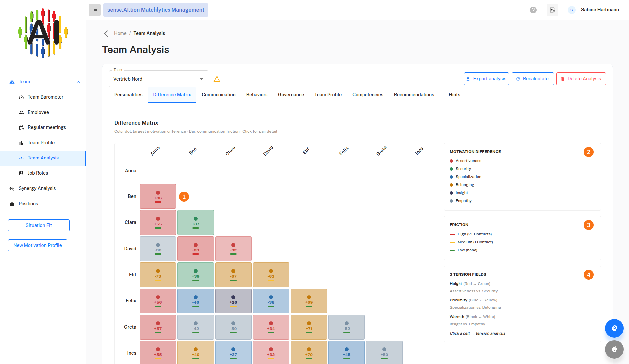Click the Job Roles badge icon
Image resolution: width=629 pixels, height=364 pixels.
pos(21,173)
